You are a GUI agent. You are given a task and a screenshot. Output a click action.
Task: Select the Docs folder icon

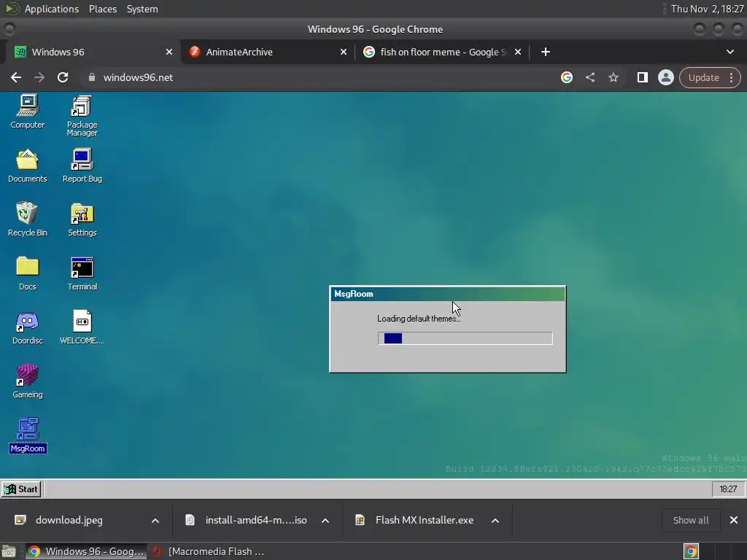tap(27, 273)
